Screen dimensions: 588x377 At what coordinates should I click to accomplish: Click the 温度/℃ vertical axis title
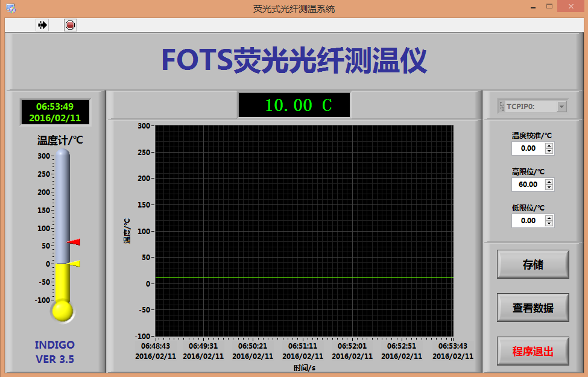click(127, 230)
